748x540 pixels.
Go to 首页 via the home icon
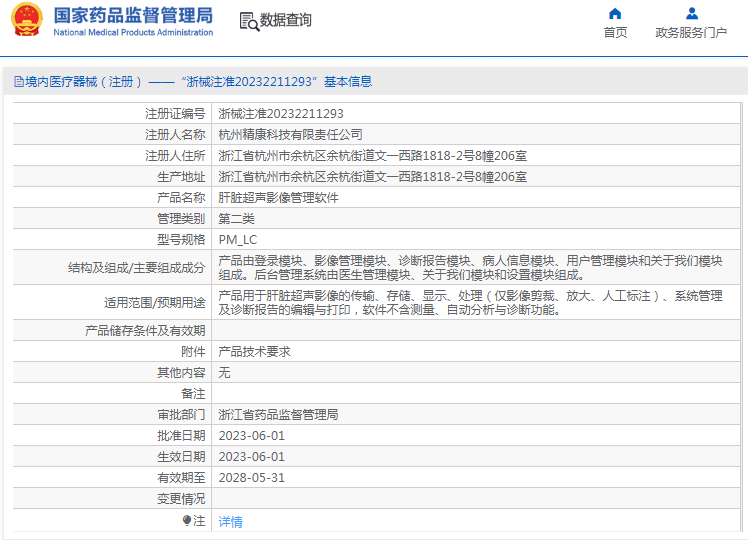pyautogui.click(x=615, y=13)
